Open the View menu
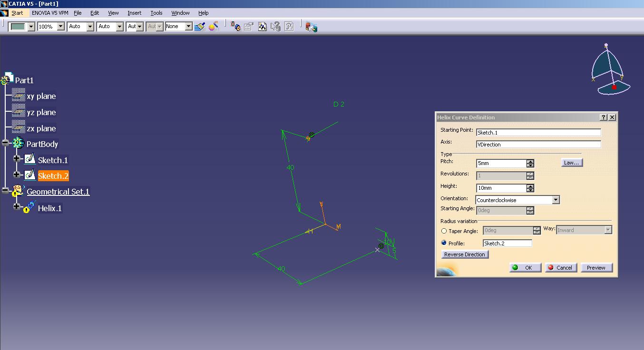 point(113,13)
